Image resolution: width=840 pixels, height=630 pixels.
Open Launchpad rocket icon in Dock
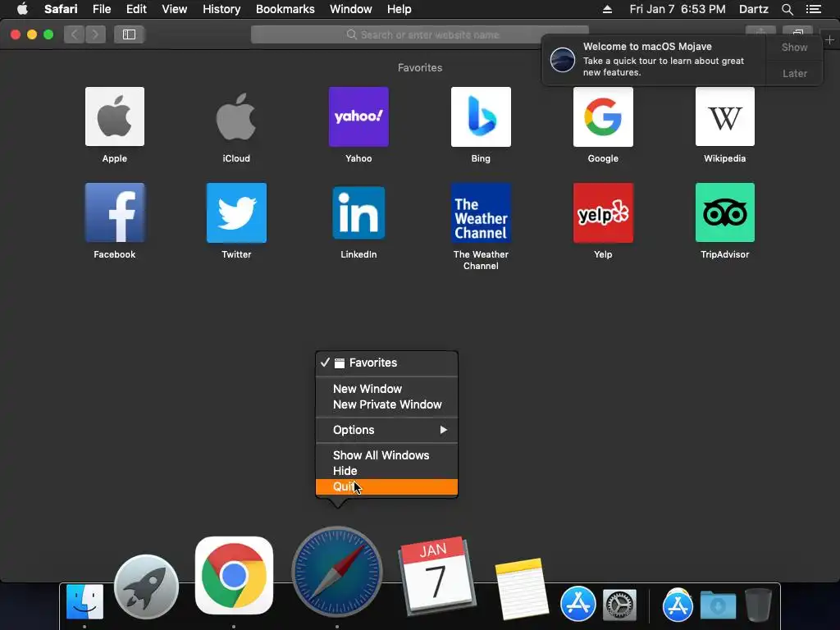[x=146, y=587]
